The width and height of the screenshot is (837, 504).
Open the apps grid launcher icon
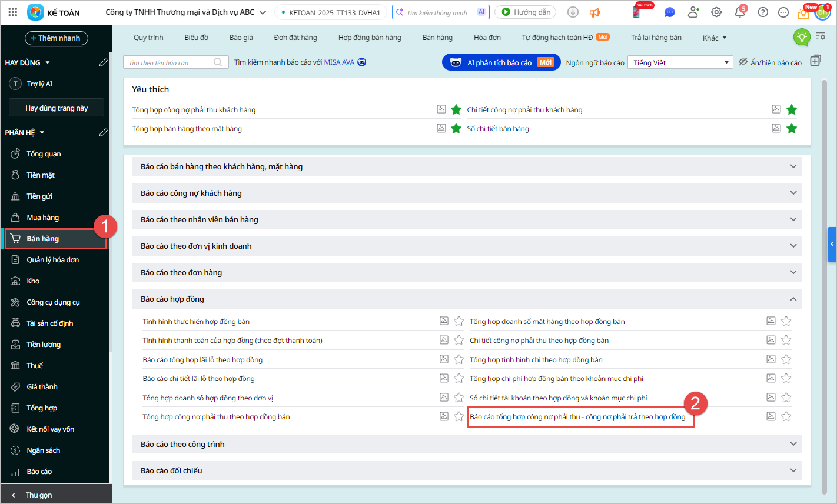pos(13,12)
